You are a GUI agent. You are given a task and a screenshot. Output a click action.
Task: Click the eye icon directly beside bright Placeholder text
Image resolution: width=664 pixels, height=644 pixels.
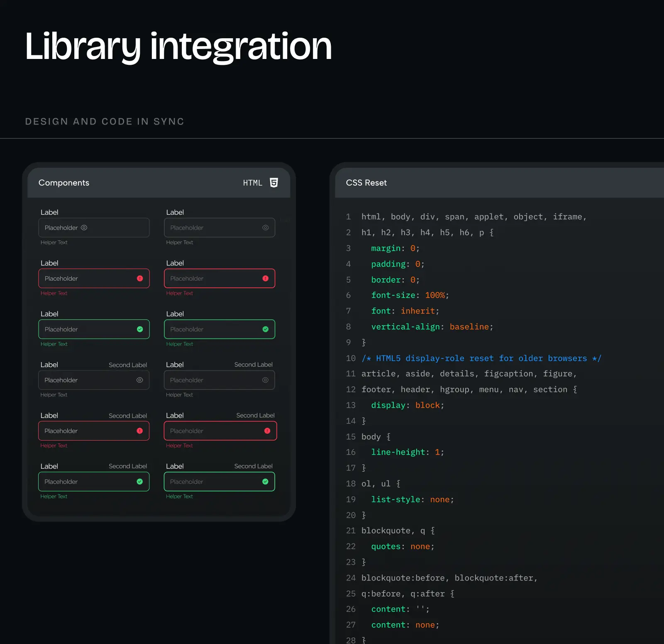coord(84,228)
